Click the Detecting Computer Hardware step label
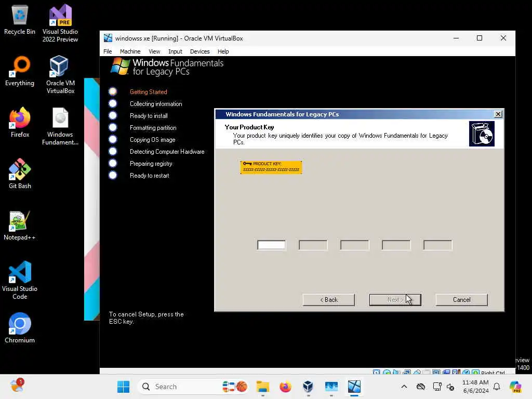Viewport: 532px width, 399px height. pos(167,152)
